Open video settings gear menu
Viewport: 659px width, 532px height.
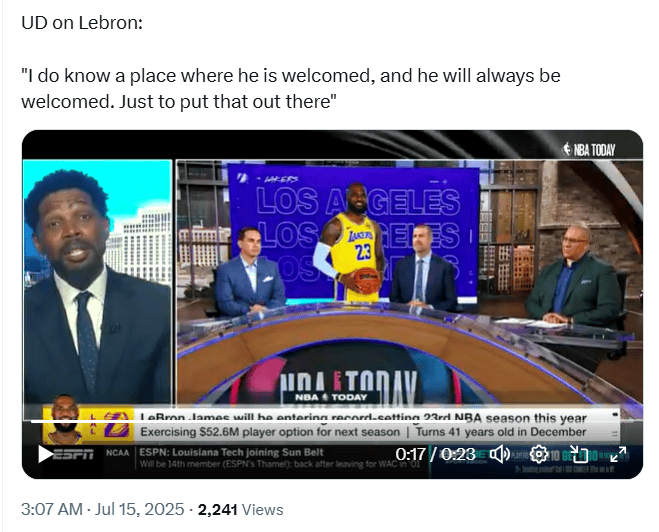tap(539, 454)
